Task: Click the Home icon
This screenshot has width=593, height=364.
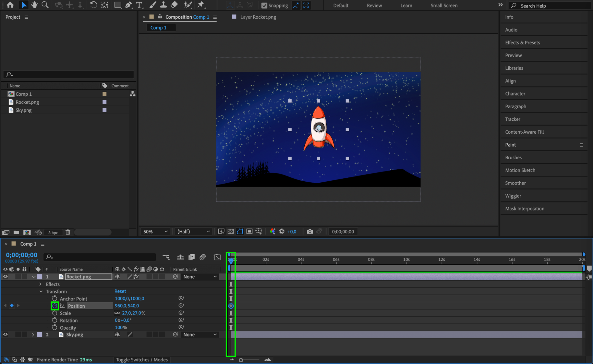Action: 10,5
